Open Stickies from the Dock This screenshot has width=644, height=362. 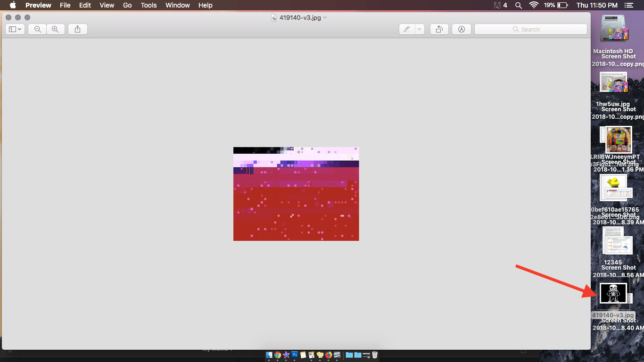coord(320,355)
